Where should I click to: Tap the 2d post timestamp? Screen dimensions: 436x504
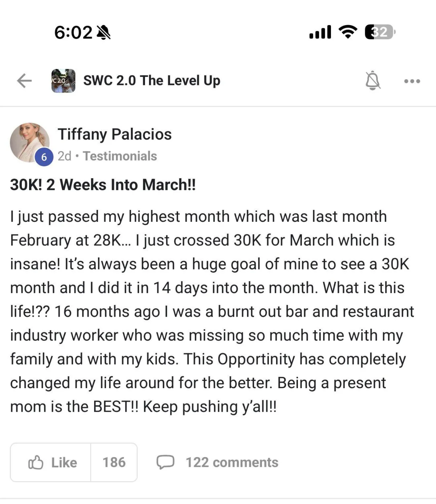64,156
